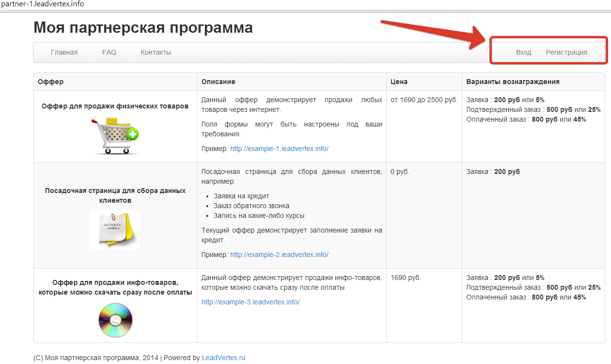
Task: Click offer title Оффер для продажи инфо-товаров
Action: (x=115, y=287)
